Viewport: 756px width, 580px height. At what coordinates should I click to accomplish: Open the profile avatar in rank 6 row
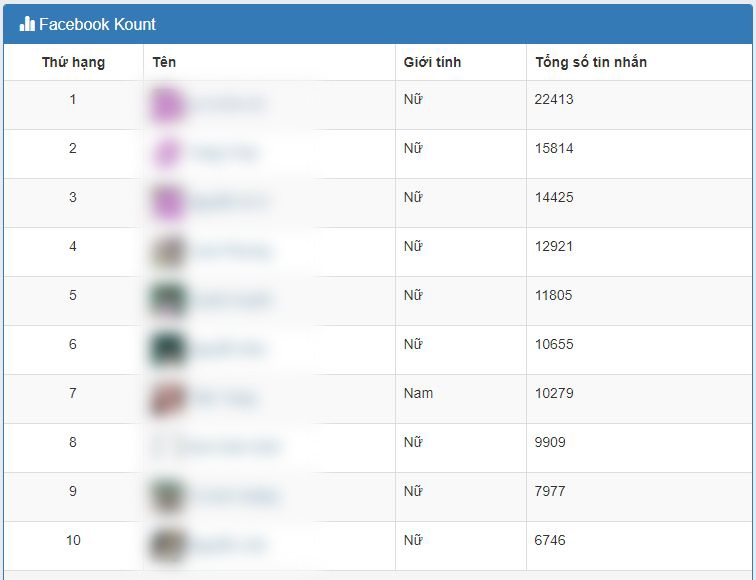167,350
